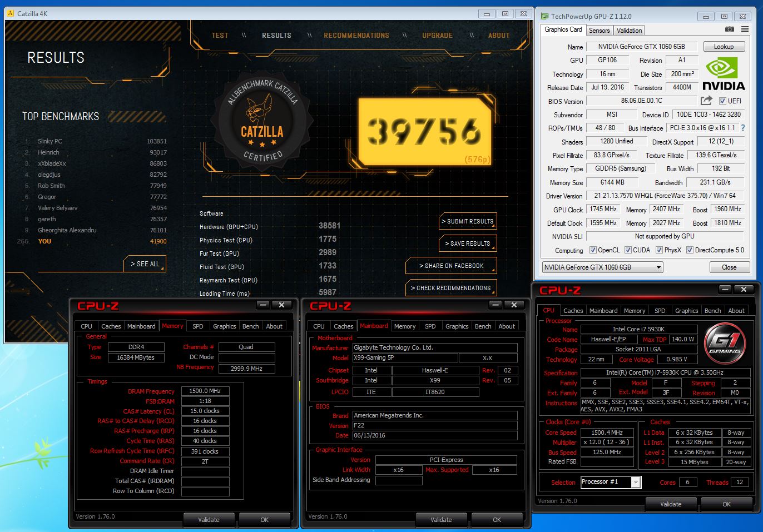The width and height of the screenshot is (763, 532).
Task: Click the BIOS share/export arrow icon in GPU-Z
Action: tap(706, 101)
